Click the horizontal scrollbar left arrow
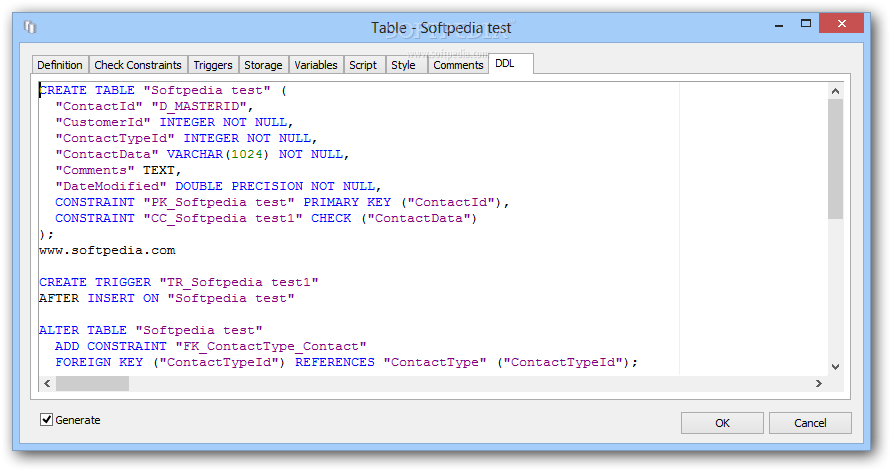Viewport: 891px width, 471px height. 47,384
